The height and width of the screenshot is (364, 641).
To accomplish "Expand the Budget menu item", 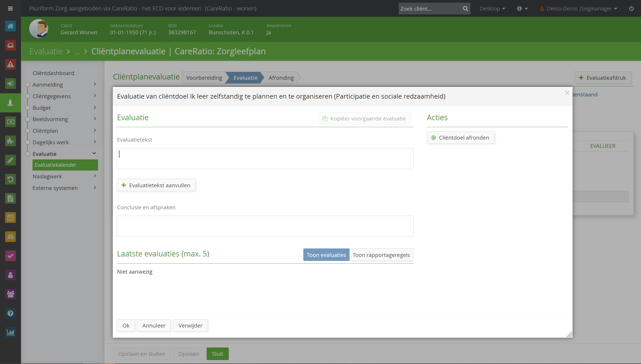I will 64,108.
